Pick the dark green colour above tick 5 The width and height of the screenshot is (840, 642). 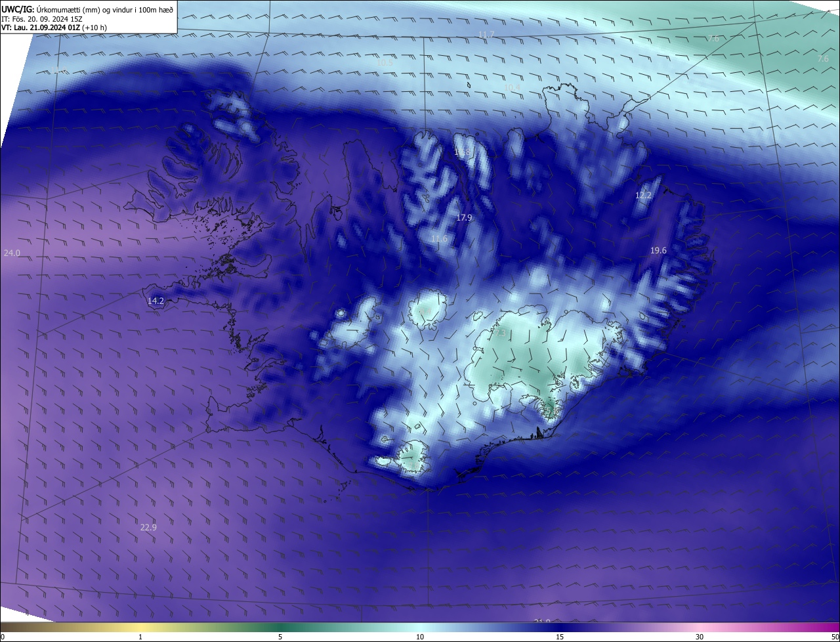point(280,627)
